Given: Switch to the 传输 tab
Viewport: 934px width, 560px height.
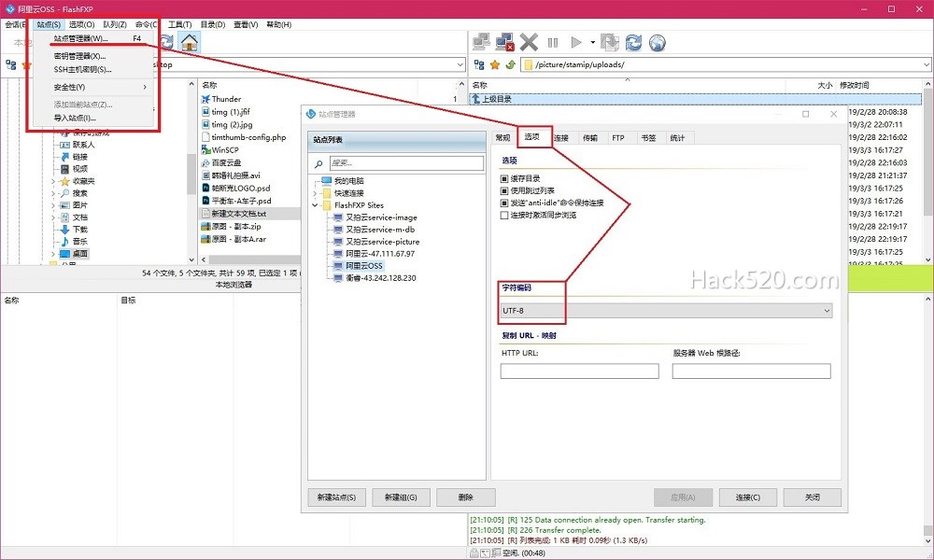Looking at the screenshot, I should click(x=590, y=138).
